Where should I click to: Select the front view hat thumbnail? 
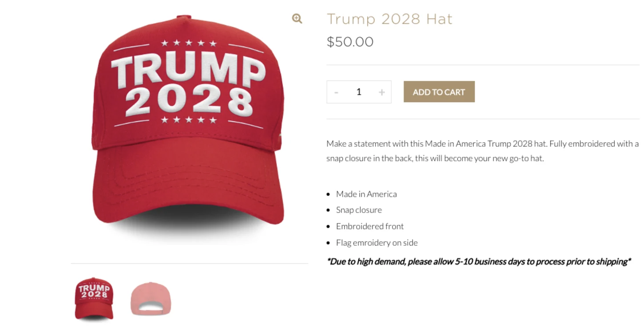(94, 298)
